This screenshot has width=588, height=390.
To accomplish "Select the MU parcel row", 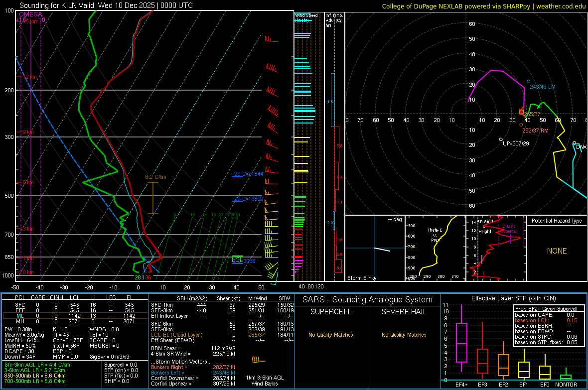I will pyautogui.click(x=75, y=321).
